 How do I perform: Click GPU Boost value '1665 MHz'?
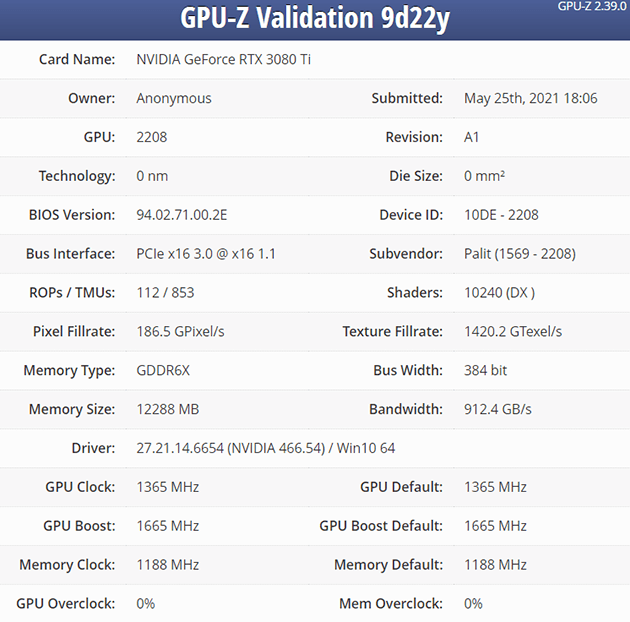pyautogui.click(x=168, y=526)
